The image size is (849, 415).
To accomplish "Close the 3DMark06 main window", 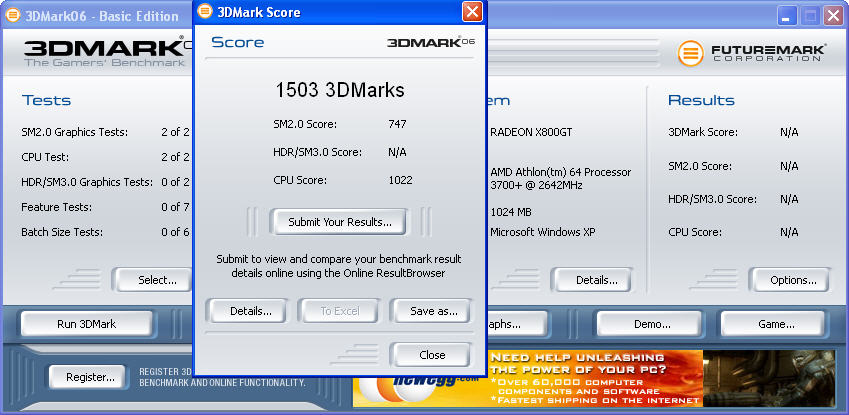I will (x=833, y=16).
